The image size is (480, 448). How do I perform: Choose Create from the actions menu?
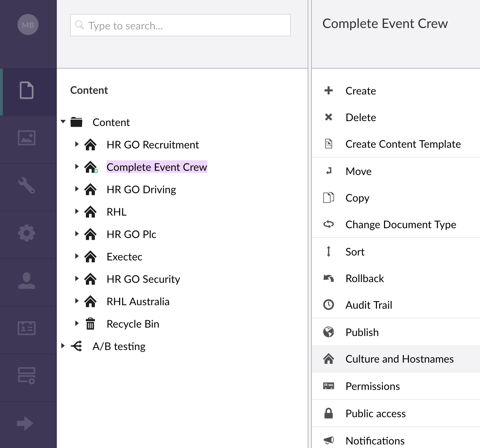point(396,91)
